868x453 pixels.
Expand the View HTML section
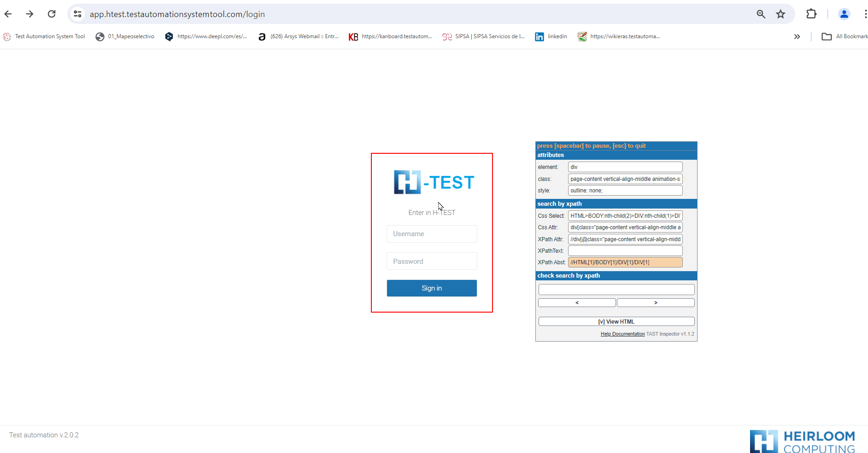[x=616, y=321]
